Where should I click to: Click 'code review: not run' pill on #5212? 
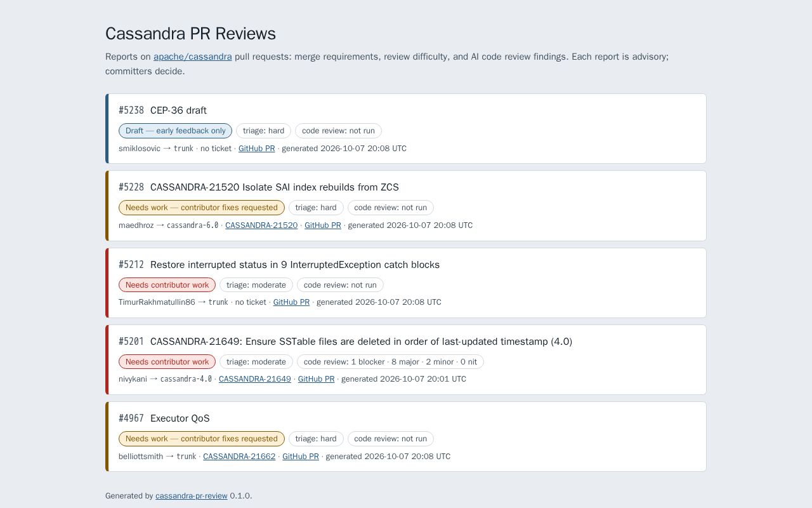340,284
